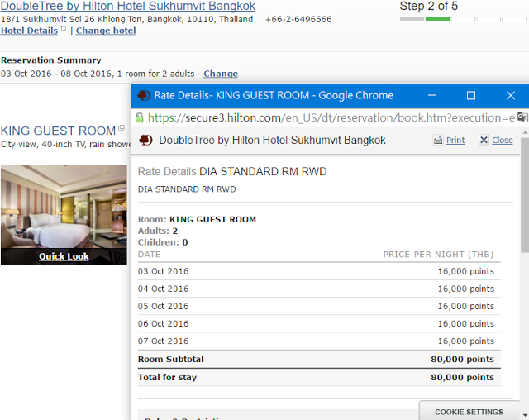Open DoubleTree by Hilton Hotel Sukhumvit Bangkok link
This screenshot has width=529, height=420.
[x=128, y=6]
